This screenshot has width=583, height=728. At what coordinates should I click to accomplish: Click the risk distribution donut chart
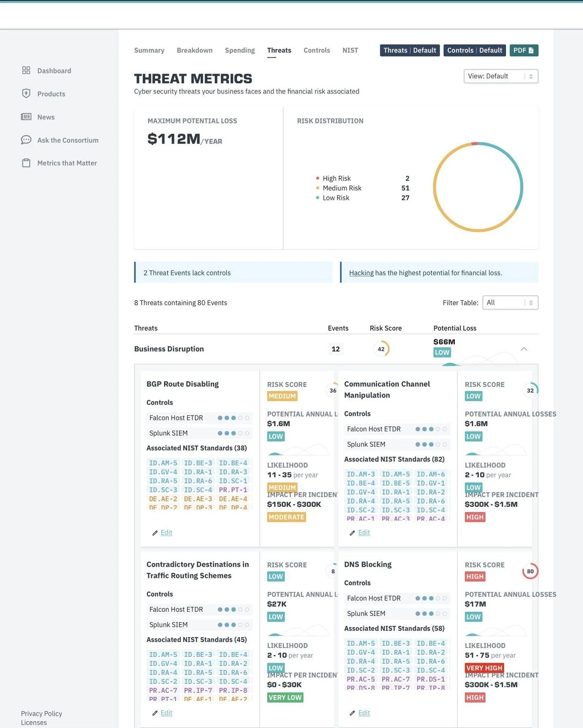point(478,187)
